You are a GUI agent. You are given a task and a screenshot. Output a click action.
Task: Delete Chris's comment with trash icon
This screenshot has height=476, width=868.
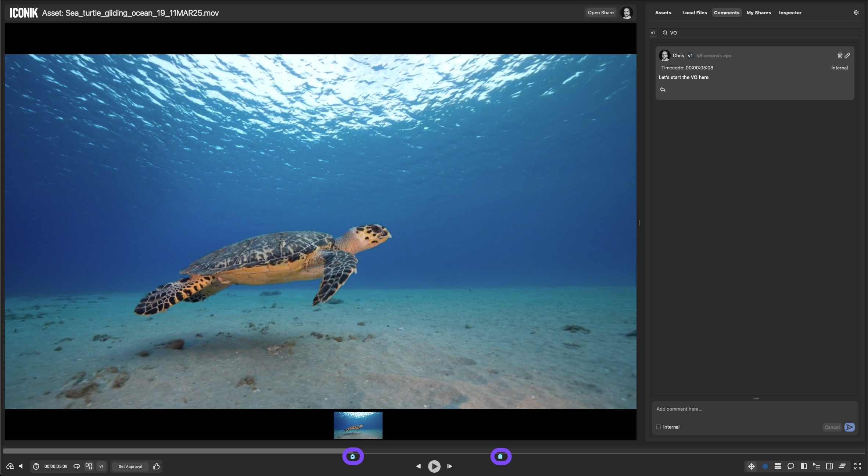840,55
